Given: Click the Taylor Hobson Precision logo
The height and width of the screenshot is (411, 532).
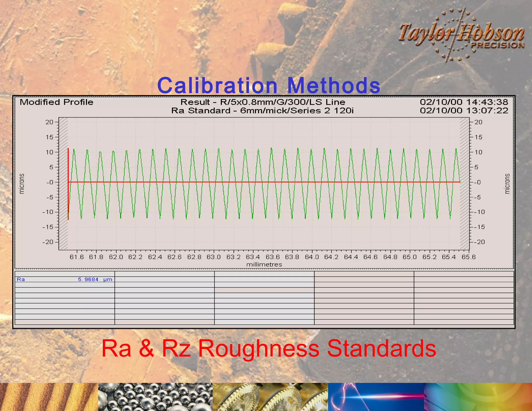Looking at the screenshot, I should pyautogui.click(x=462, y=36).
